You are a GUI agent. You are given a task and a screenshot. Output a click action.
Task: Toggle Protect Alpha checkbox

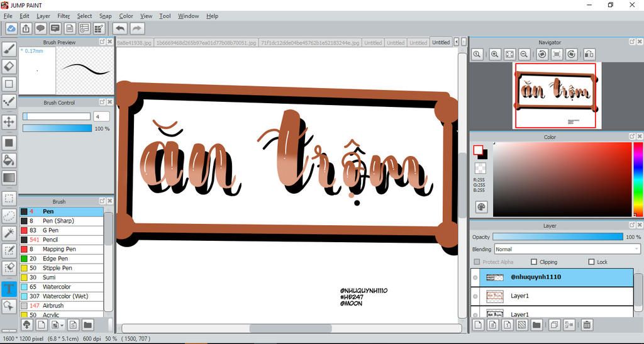[x=477, y=262]
